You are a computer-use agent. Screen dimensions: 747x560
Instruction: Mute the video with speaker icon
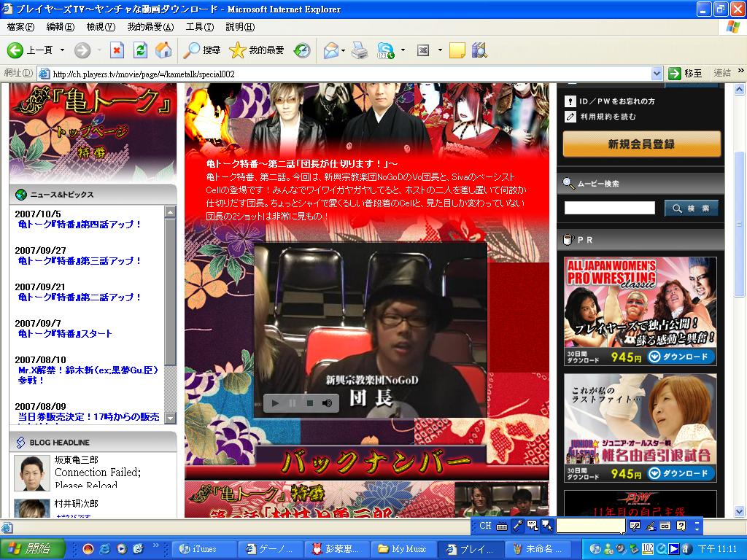[327, 403]
